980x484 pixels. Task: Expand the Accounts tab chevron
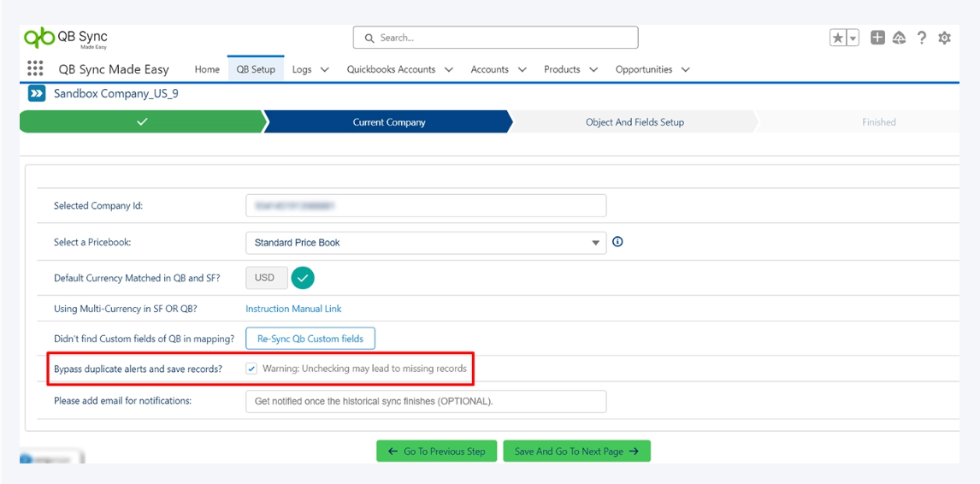tap(522, 70)
